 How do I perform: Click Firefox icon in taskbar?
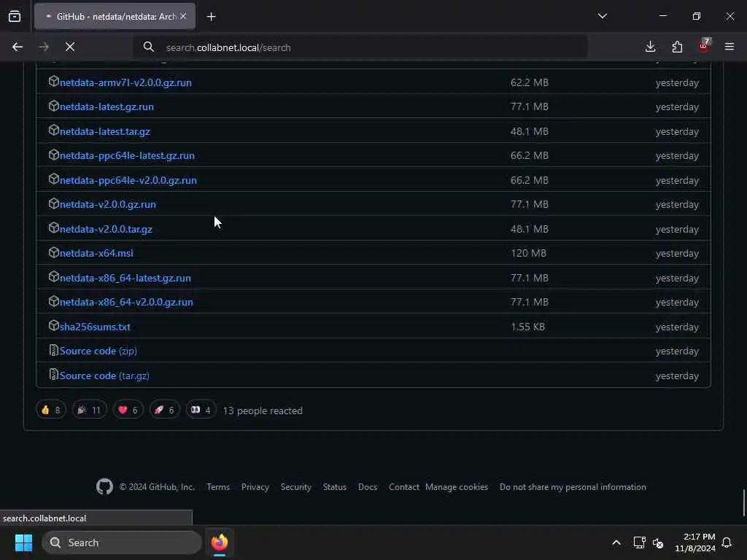point(220,542)
